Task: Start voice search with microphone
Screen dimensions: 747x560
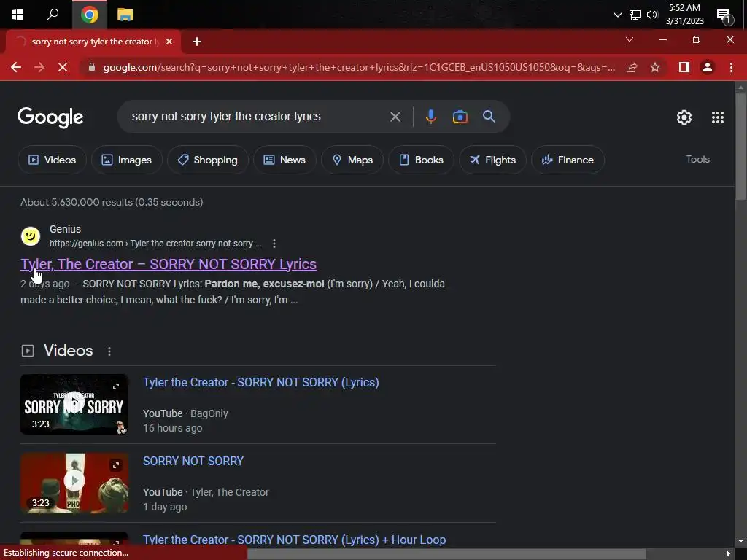Action: [430, 117]
